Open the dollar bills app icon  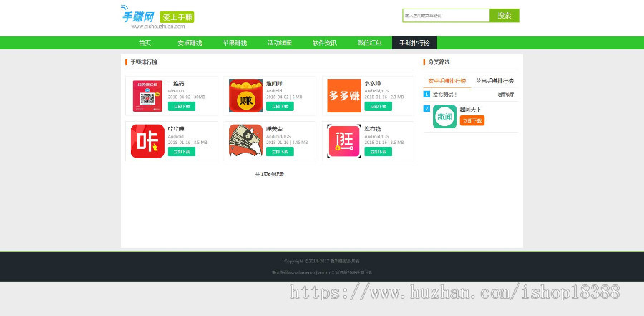245,141
